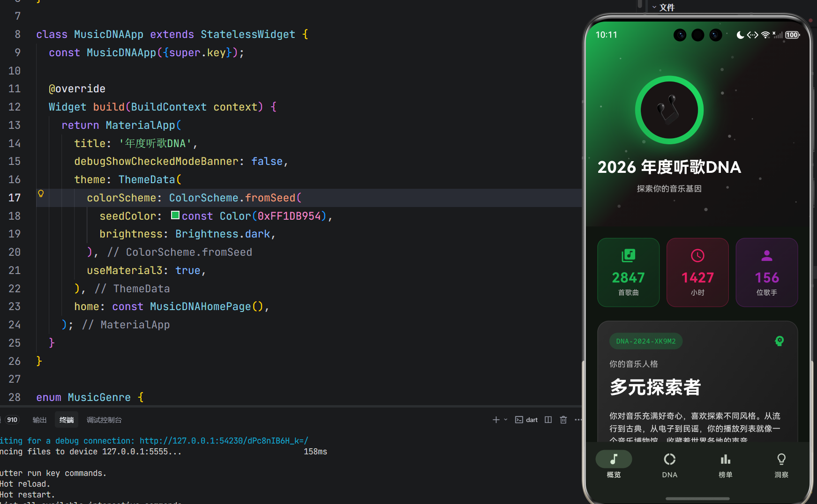
Task: Click the lightbulb code action icon on line 17
Action: (41, 193)
